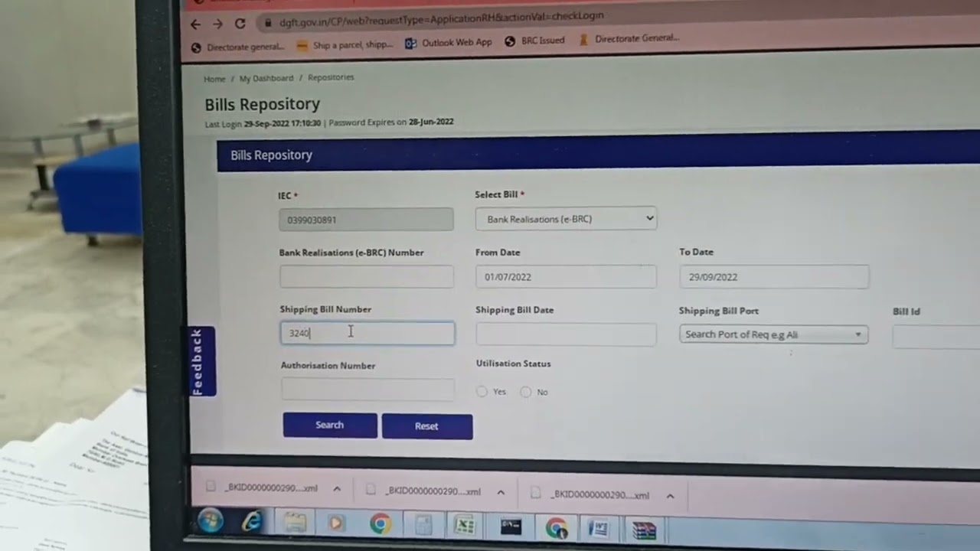Open the 'Directorate general...' first bookmark
This screenshot has height=551, width=980.
click(x=237, y=47)
